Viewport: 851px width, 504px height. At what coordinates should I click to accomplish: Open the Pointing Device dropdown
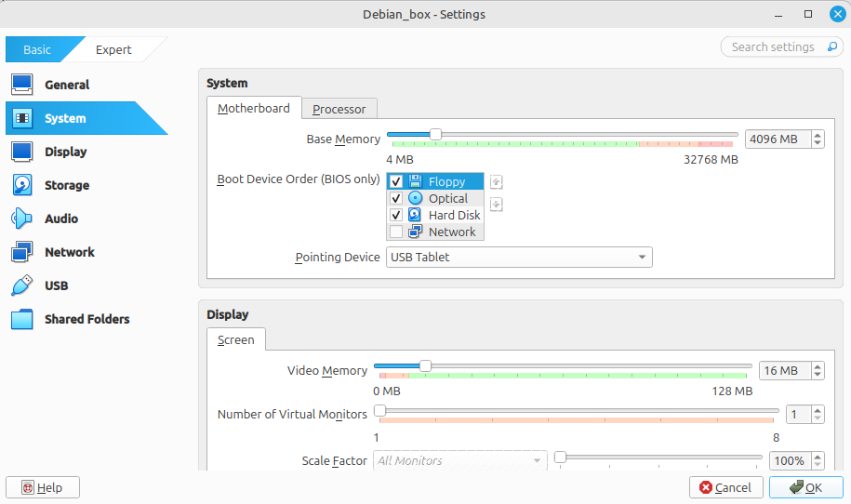click(x=519, y=258)
